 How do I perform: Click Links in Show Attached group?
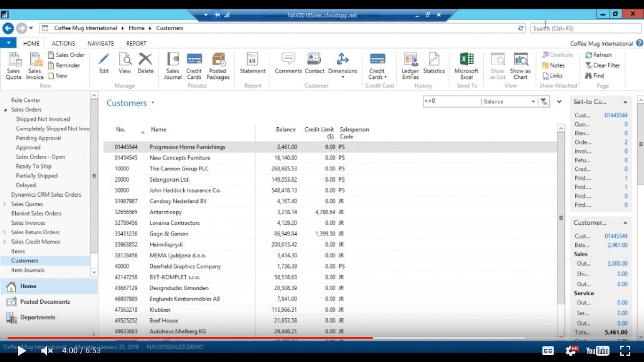tap(552, 76)
